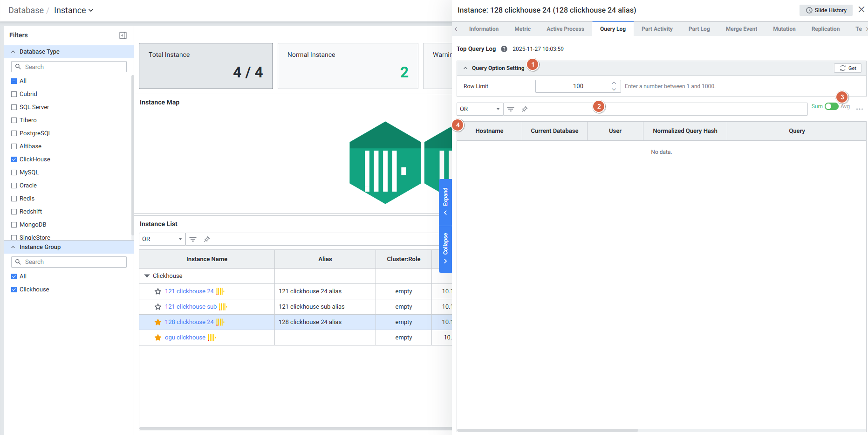Image resolution: width=868 pixels, height=435 pixels.
Task: Click the filter icon in Query Log filter bar
Action: [x=511, y=109]
